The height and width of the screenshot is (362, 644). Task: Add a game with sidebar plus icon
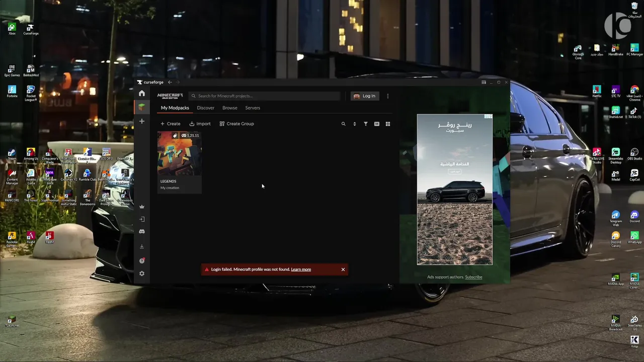click(x=142, y=121)
